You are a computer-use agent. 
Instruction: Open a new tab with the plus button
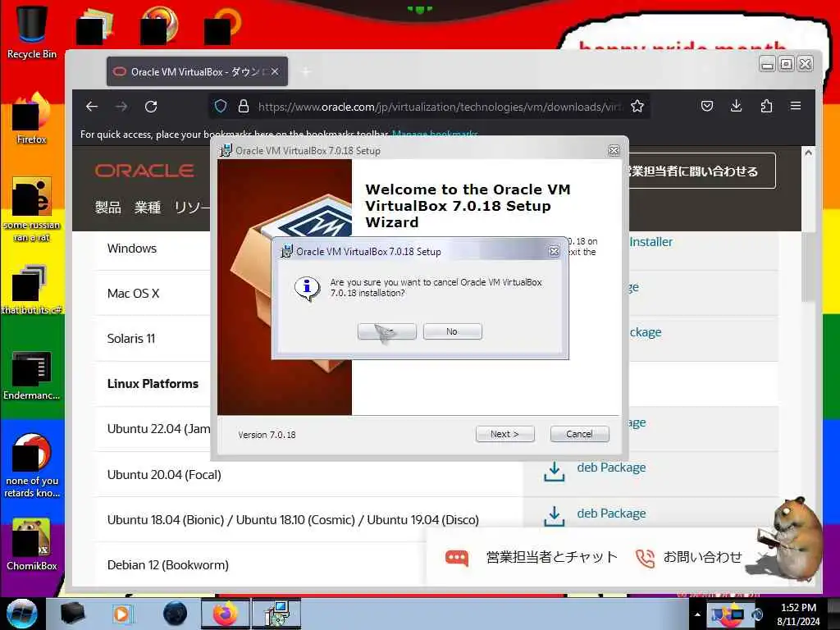click(x=306, y=72)
